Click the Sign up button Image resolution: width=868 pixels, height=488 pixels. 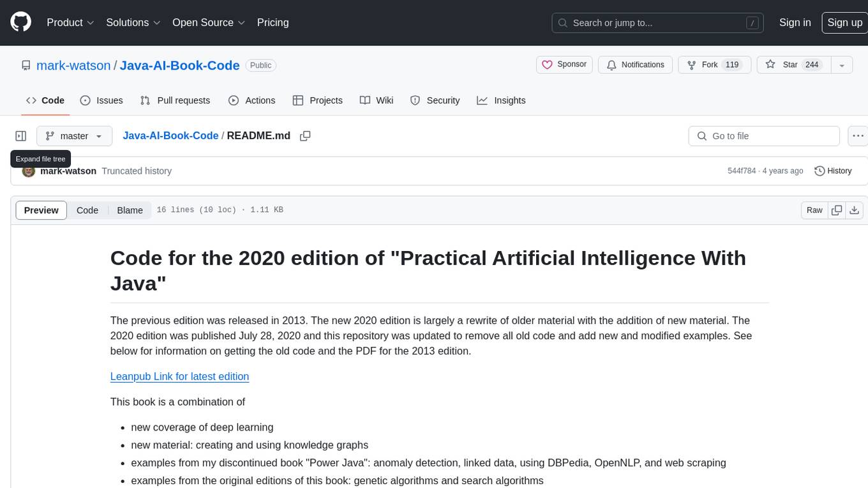[x=844, y=22]
